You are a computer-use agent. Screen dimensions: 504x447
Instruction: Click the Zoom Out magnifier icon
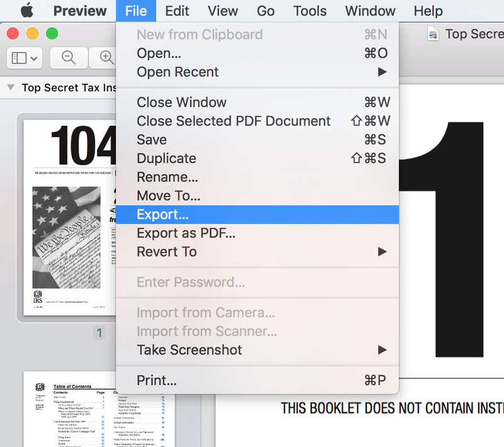pyautogui.click(x=69, y=58)
